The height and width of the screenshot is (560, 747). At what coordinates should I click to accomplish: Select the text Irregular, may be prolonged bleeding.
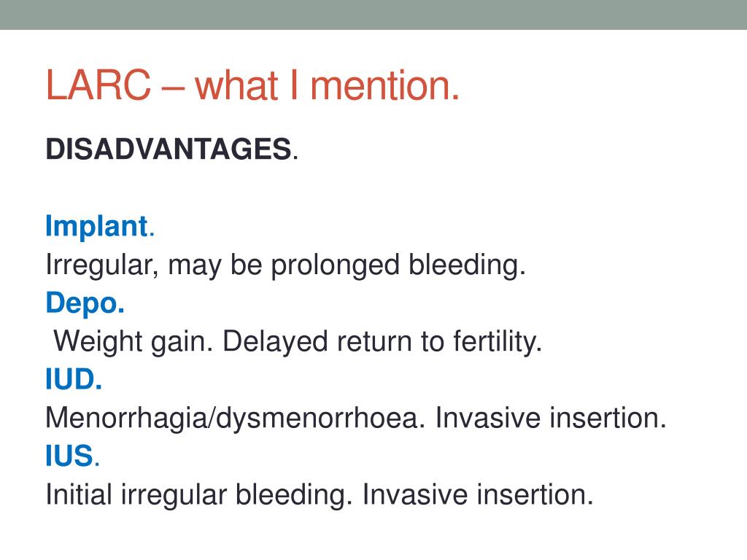[285, 265]
